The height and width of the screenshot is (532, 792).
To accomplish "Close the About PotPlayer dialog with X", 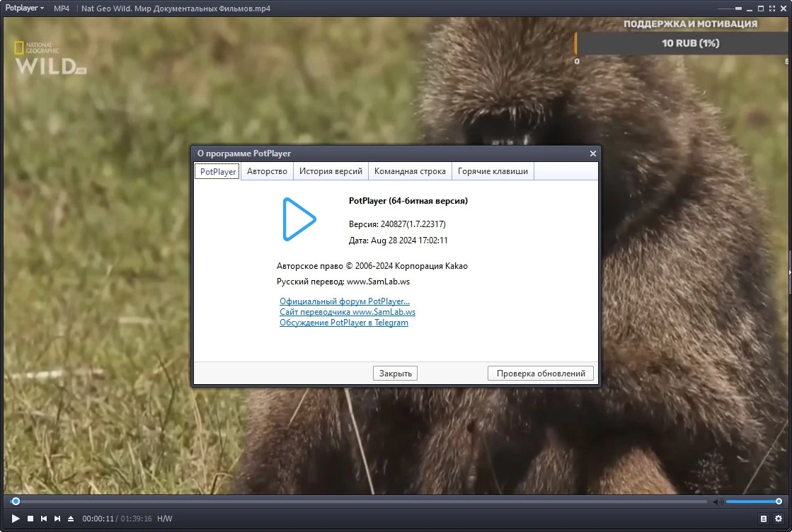I will pos(593,154).
